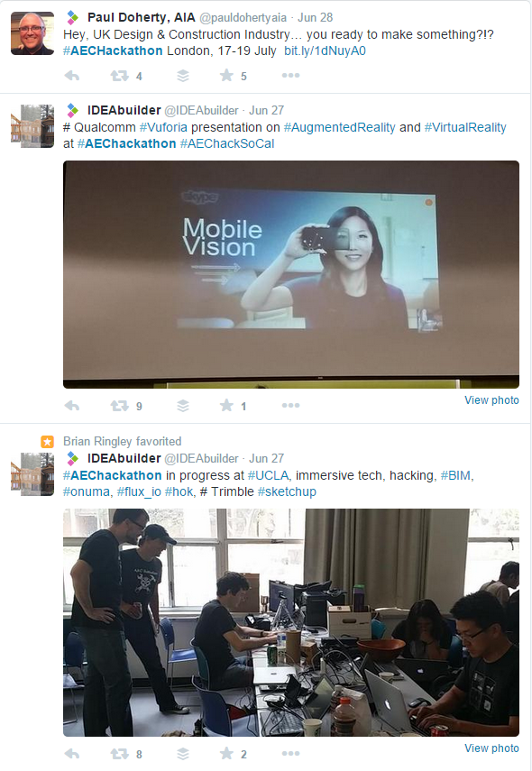Click View photo under Mobile Vision image

[x=491, y=400]
